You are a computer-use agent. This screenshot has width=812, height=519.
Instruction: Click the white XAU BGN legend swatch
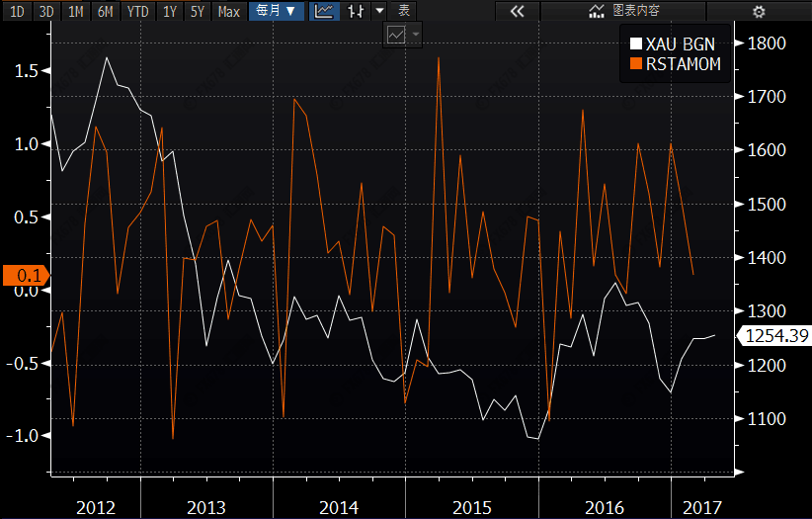pyautogui.click(x=636, y=43)
